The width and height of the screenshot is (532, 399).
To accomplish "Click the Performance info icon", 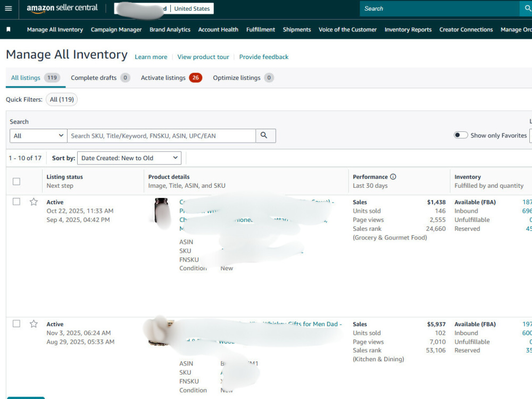I will [393, 177].
